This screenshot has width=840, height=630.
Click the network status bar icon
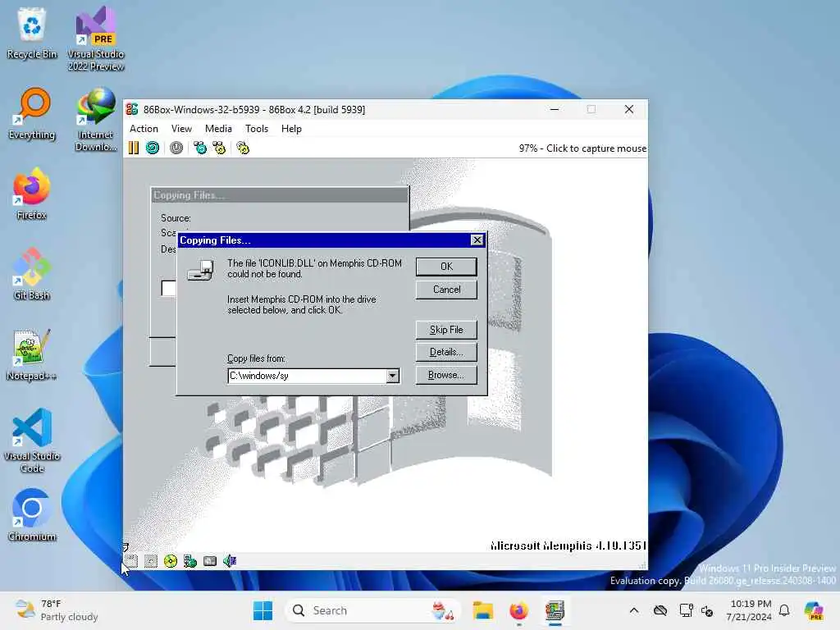[x=190, y=561]
